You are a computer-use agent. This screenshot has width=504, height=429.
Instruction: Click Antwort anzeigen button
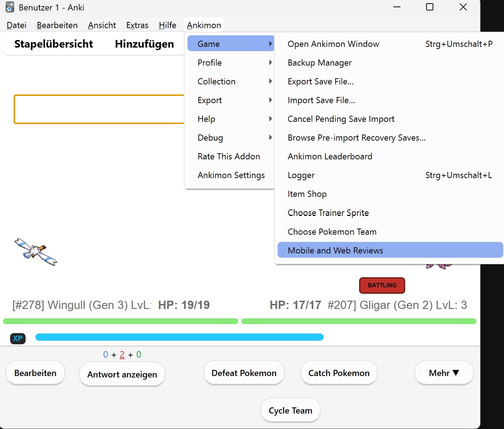(122, 374)
